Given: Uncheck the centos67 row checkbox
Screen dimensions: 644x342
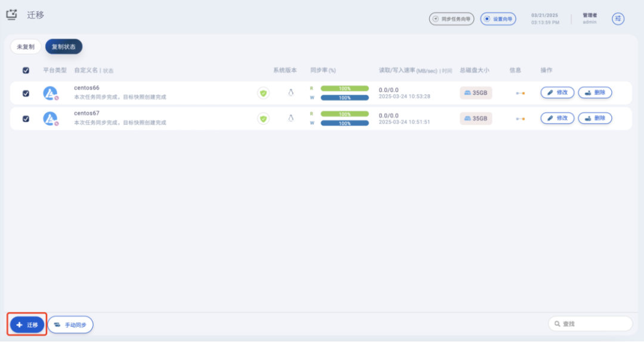Looking at the screenshot, I should coord(26,119).
